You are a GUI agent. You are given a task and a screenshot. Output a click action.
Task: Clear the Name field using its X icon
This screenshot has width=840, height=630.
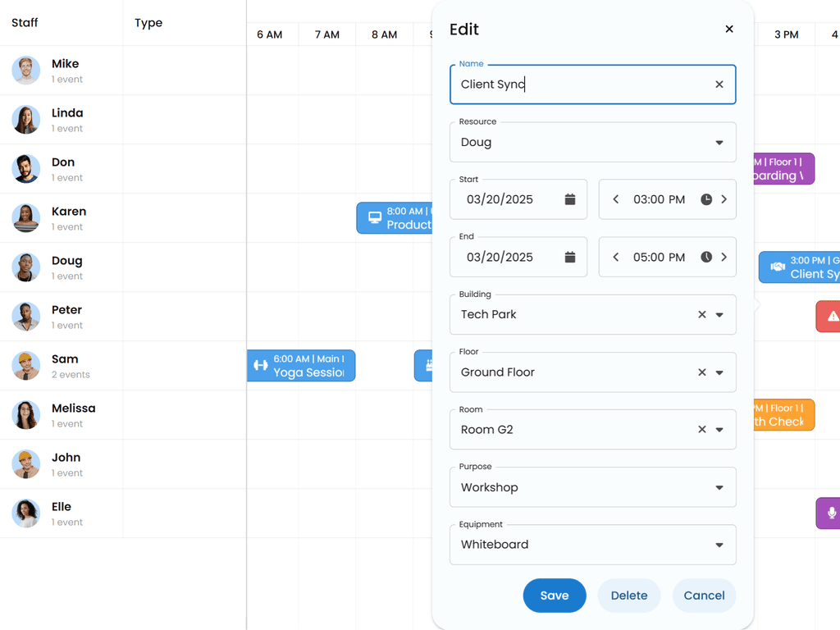click(719, 84)
